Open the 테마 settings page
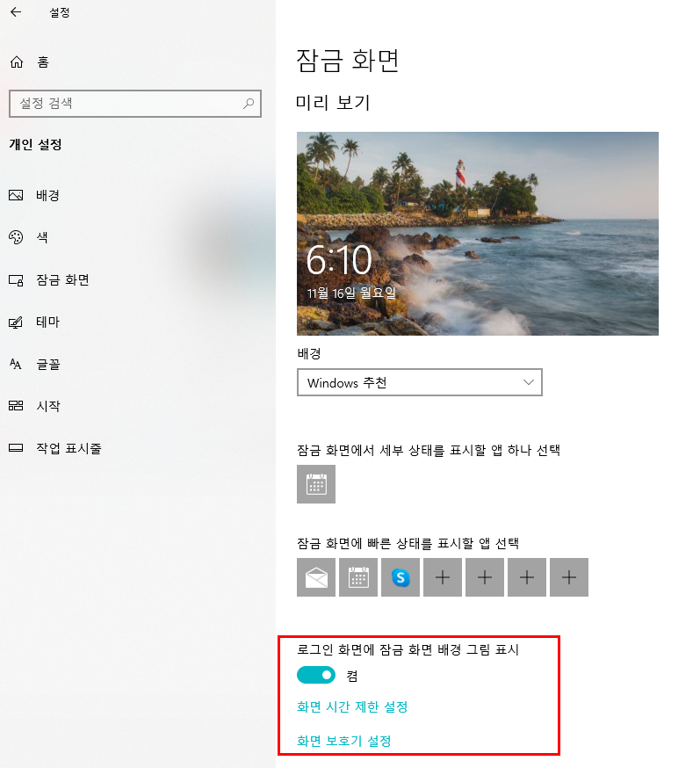The image size is (700, 768). point(48,322)
